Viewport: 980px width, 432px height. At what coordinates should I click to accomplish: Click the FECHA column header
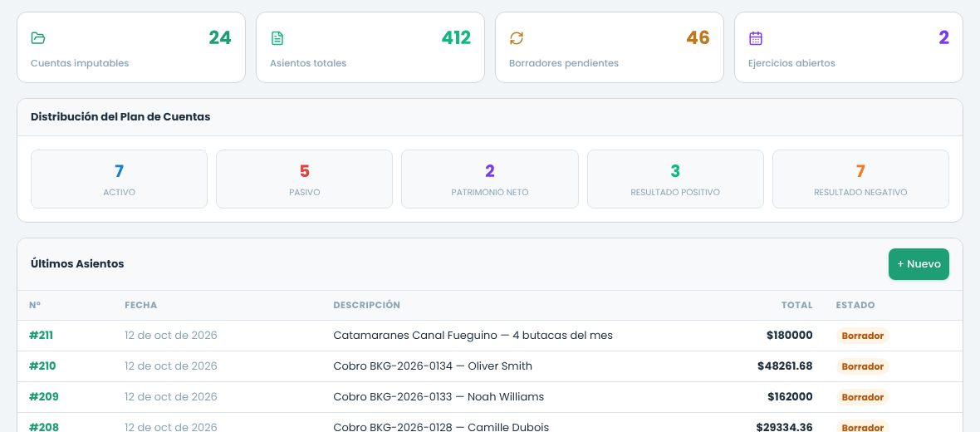(x=140, y=305)
